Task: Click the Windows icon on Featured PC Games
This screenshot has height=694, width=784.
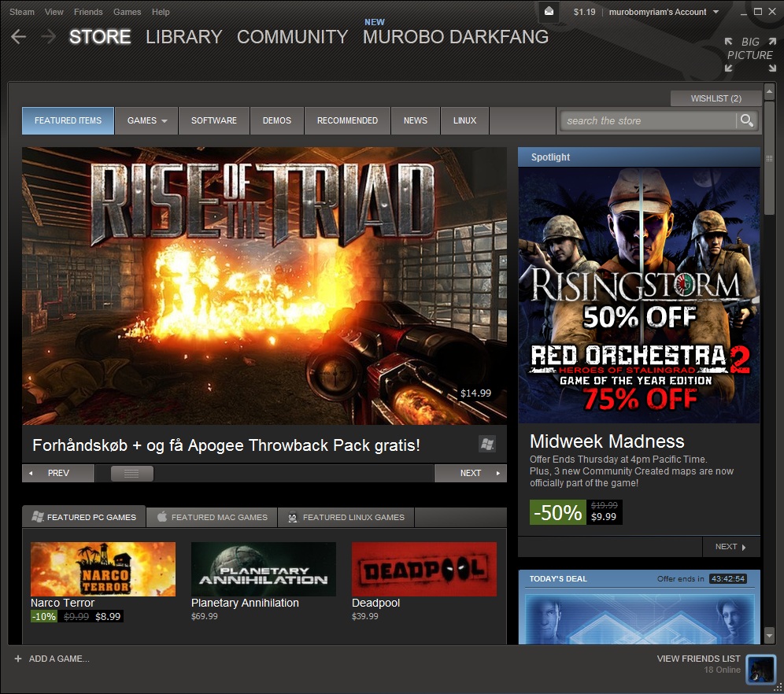Action: coord(38,517)
